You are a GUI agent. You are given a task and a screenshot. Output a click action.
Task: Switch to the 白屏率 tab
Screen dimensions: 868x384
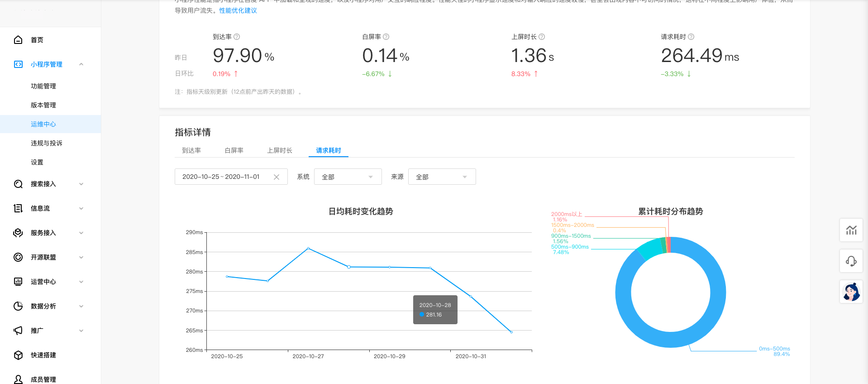[x=234, y=150]
